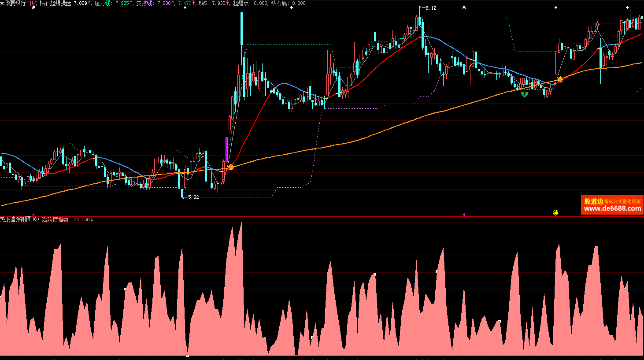Image resolution: width=644 pixels, height=360 pixels.
Task: Click the star icon before 华夏银行
Action: pos(2,3)
